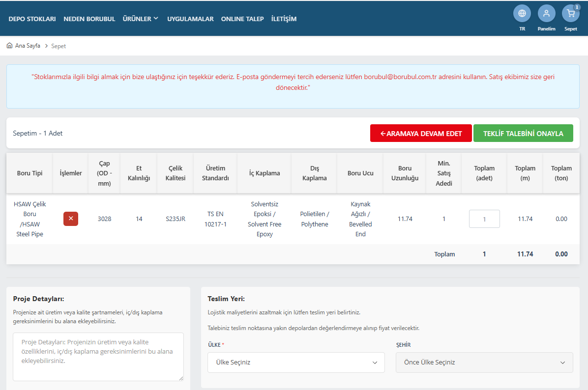
Task: Expand the ÜRÜNLER menu chevron
Action: tap(156, 18)
